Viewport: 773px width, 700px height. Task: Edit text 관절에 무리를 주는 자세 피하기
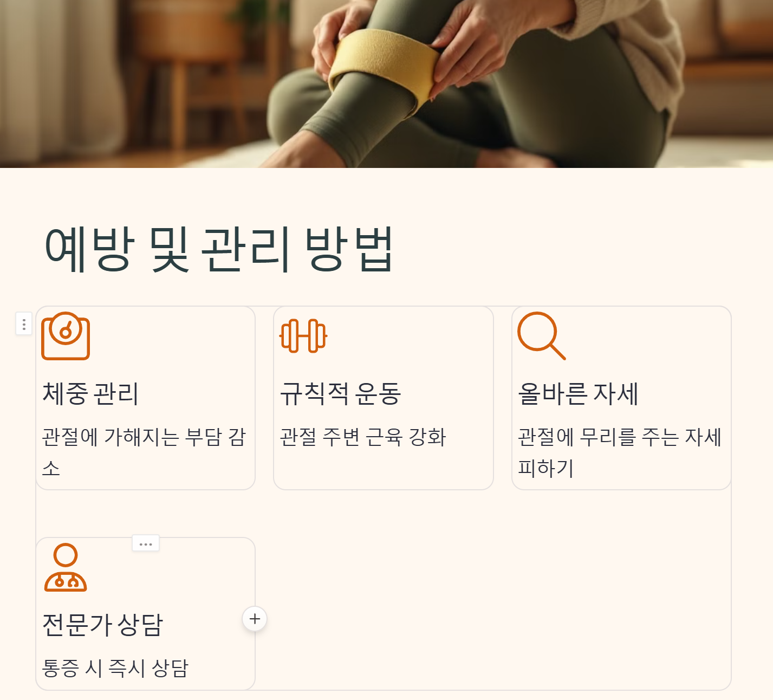620,452
